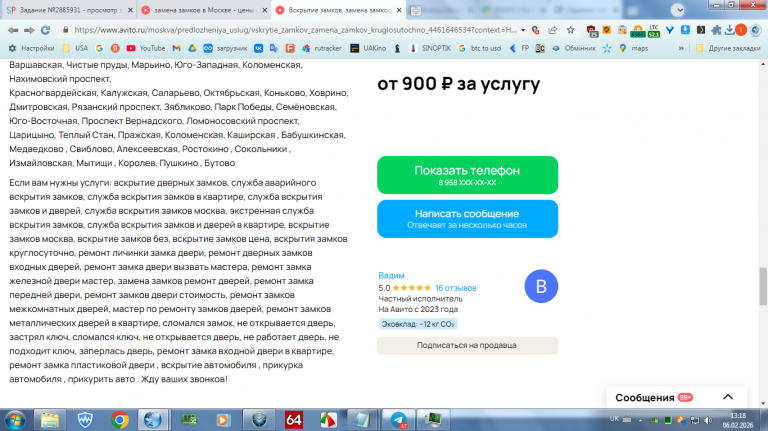Open the btc to usd bookmark
Viewport: 768px width, 431px height.
click(480, 48)
